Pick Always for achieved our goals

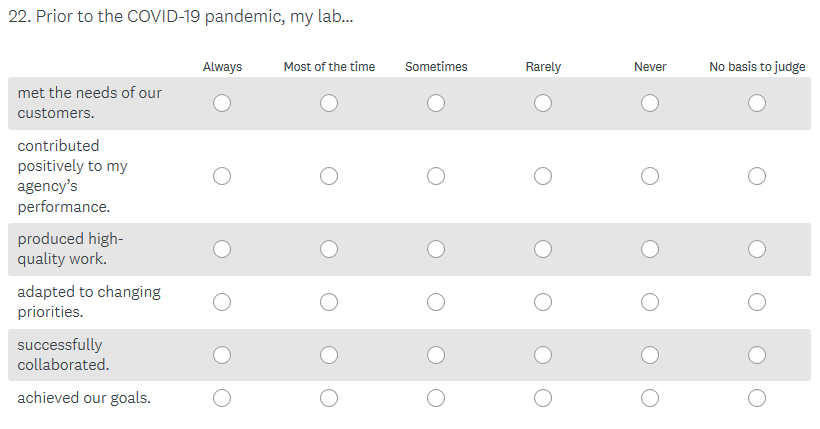[222, 398]
